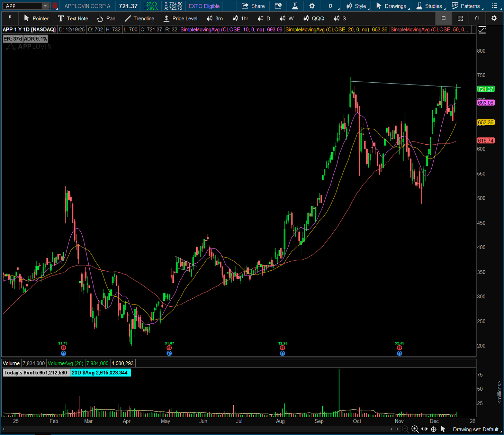Select the Trendline drawing tool

coord(140,18)
